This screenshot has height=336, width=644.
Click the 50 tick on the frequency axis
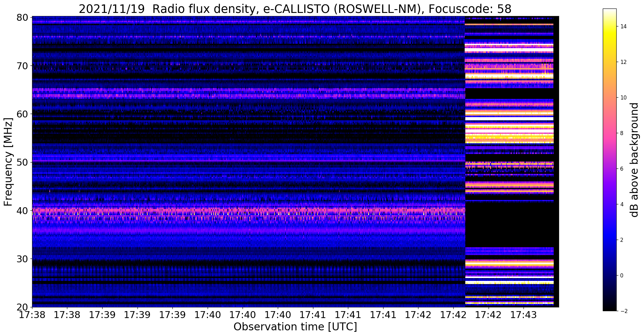click(x=22, y=162)
